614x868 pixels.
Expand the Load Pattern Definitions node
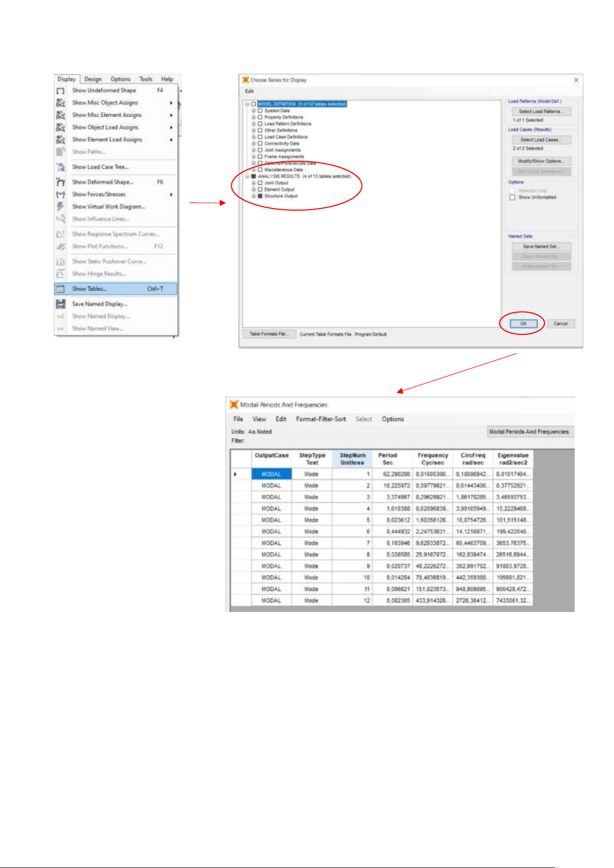pos(253,124)
